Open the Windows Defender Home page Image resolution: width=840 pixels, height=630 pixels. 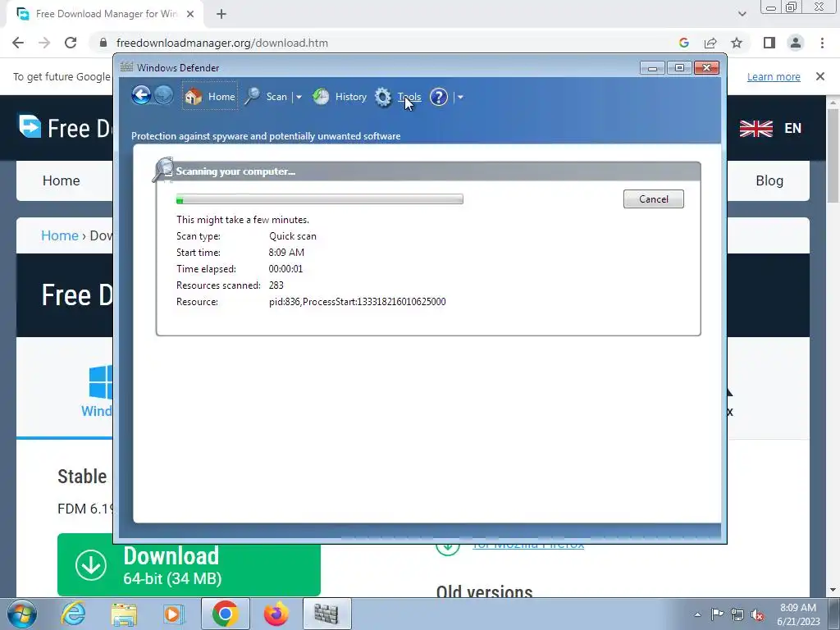pyautogui.click(x=209, y=97)
